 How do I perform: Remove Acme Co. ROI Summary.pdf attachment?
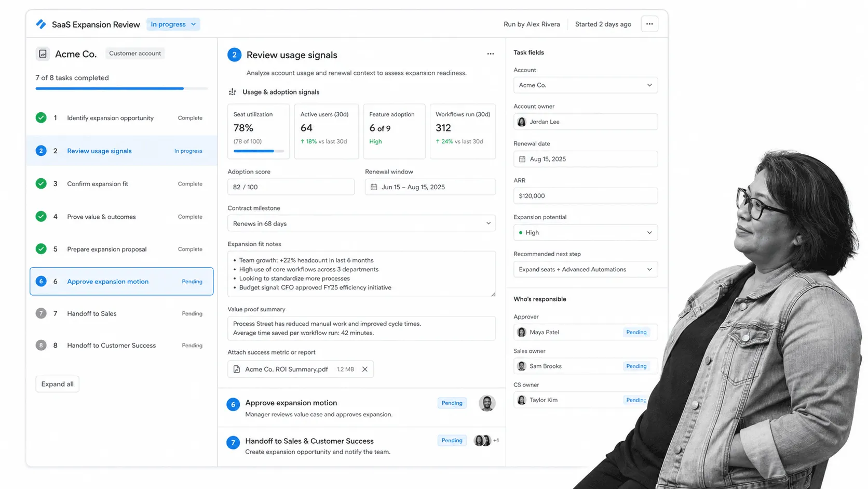(x=365, y=369)
